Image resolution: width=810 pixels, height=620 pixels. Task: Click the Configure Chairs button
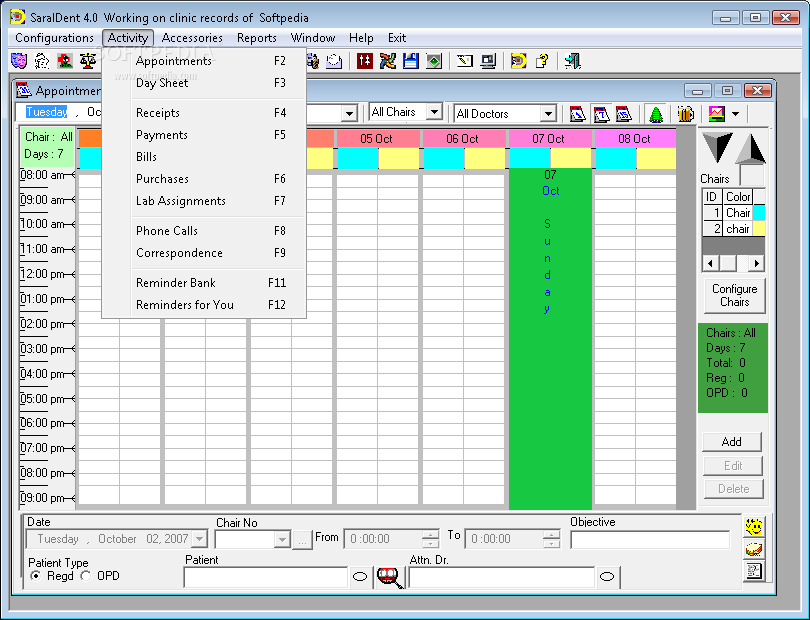[x=735, y=296]
